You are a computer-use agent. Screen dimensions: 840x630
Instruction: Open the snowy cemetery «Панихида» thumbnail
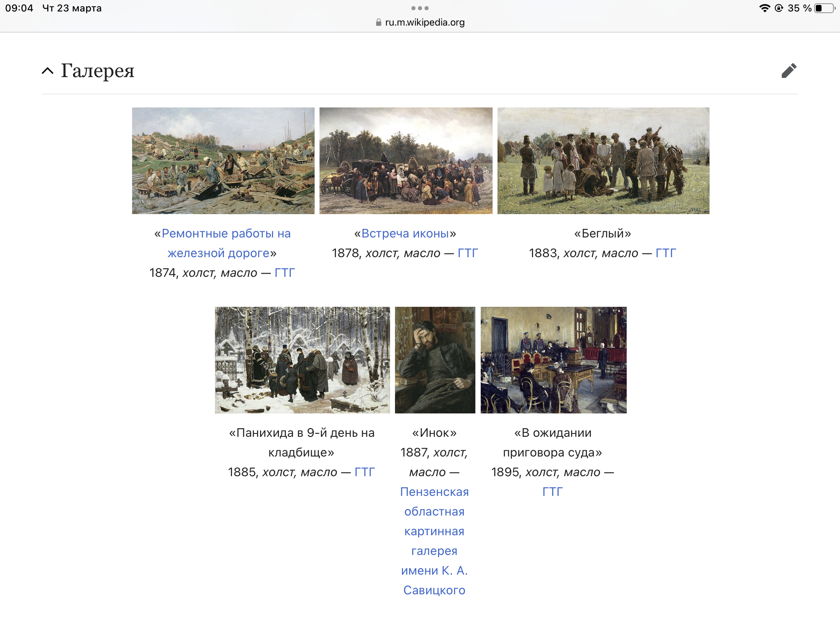302,360
